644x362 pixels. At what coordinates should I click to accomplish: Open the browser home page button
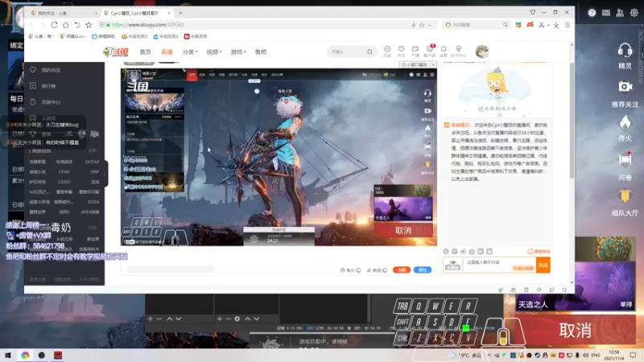pos(66,25)
